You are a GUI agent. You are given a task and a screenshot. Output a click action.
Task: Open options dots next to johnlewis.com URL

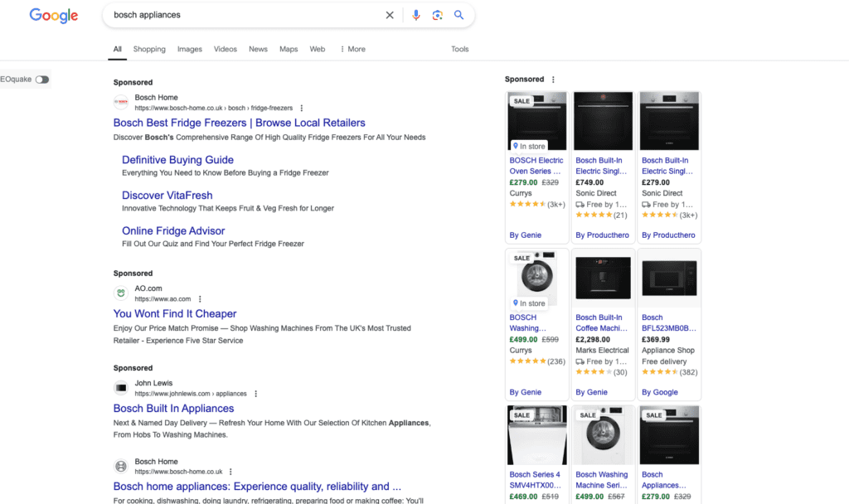pyautogui.click(x=255, y=394)
